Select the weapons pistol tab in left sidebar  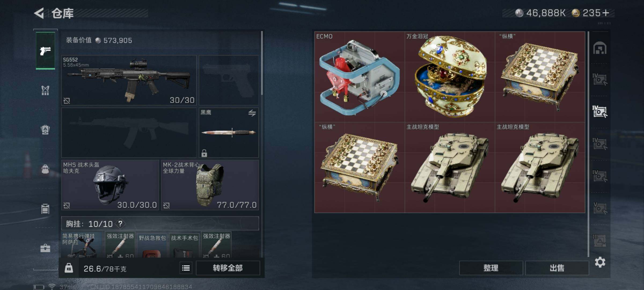point(45,51)
